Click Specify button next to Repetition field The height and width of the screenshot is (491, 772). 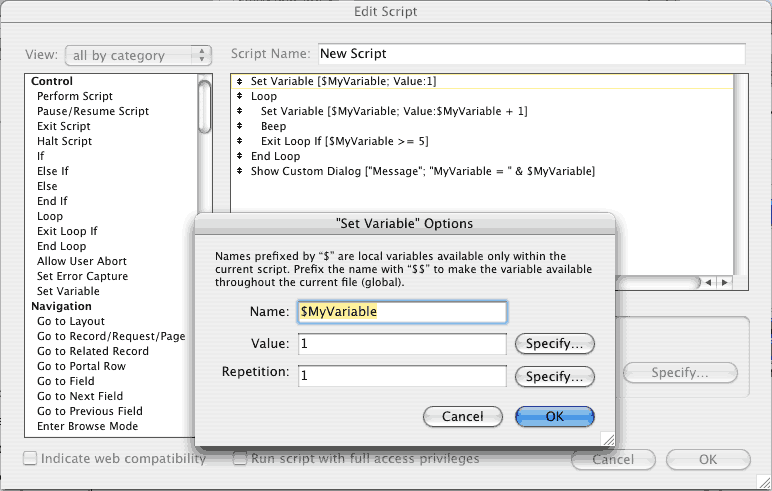(x=554, y=377)
